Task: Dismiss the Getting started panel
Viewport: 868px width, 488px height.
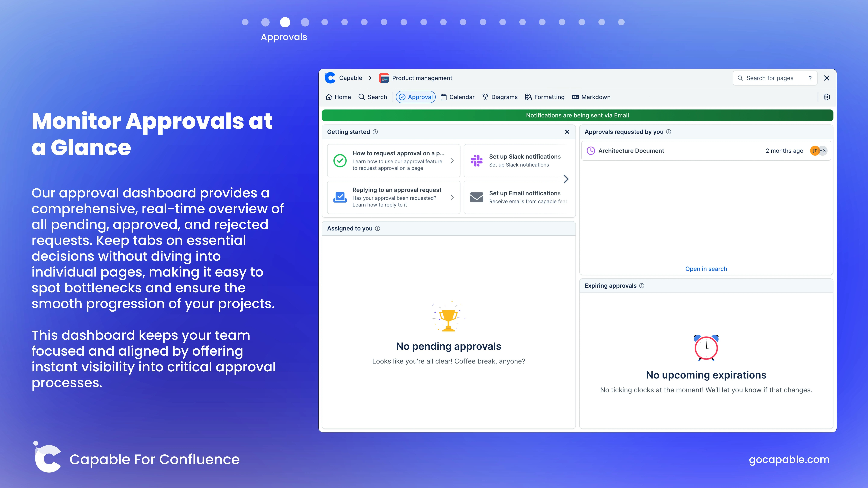Action: (x=567, y=132)
